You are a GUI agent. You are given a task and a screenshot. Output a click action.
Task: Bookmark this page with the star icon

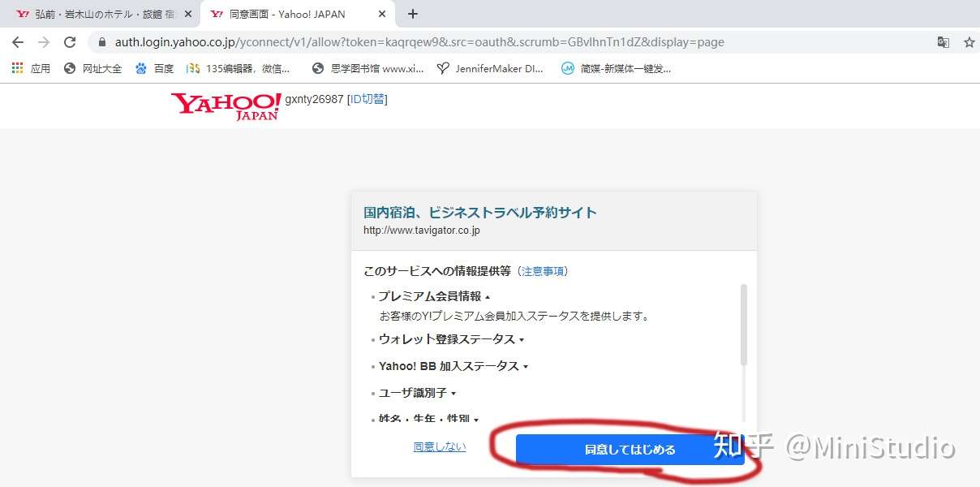point(969,42)
